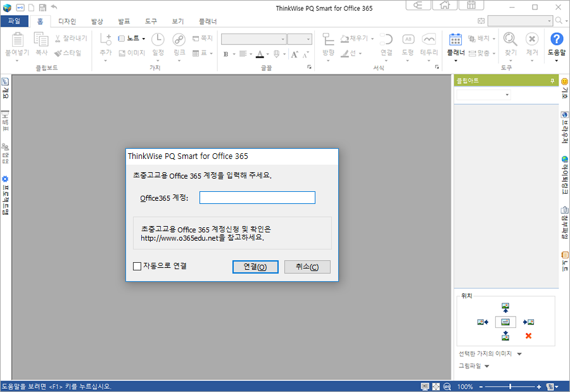
Task: Click the Find (찾기) magnifier icon
Action: [x=510, y=39]
